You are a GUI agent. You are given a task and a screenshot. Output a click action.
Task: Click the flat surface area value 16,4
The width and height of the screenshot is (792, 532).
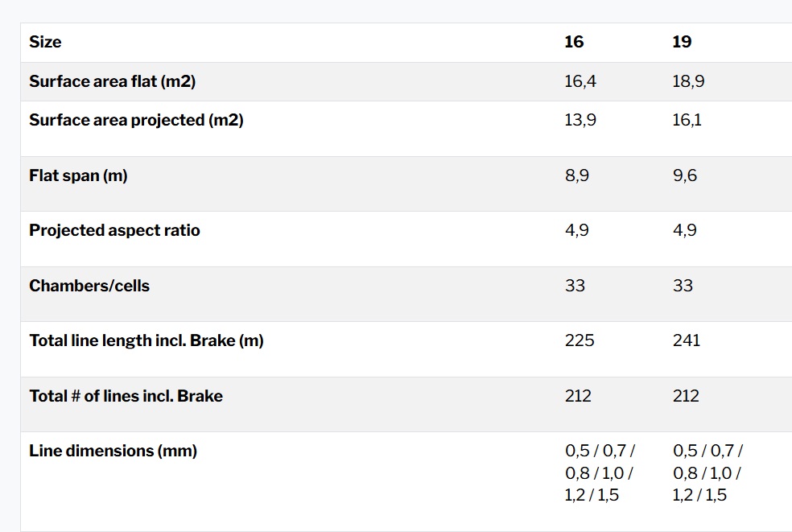coord(580,81)
